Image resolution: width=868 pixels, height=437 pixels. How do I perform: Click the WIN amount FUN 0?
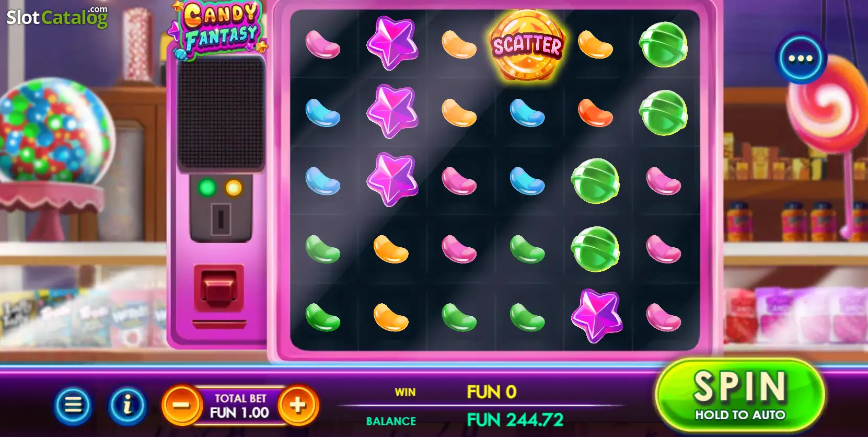(x=492, y=392)
